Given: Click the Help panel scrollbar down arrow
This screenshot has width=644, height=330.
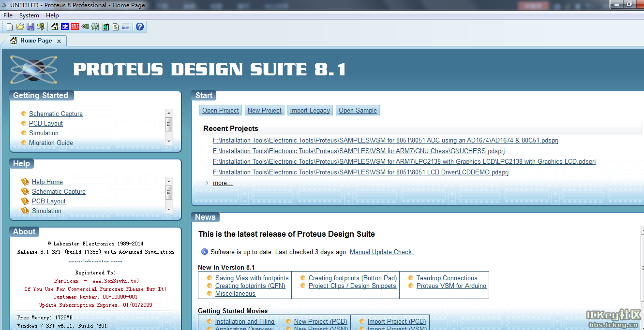Looking at the screenshot, I should tap(168, 209).
